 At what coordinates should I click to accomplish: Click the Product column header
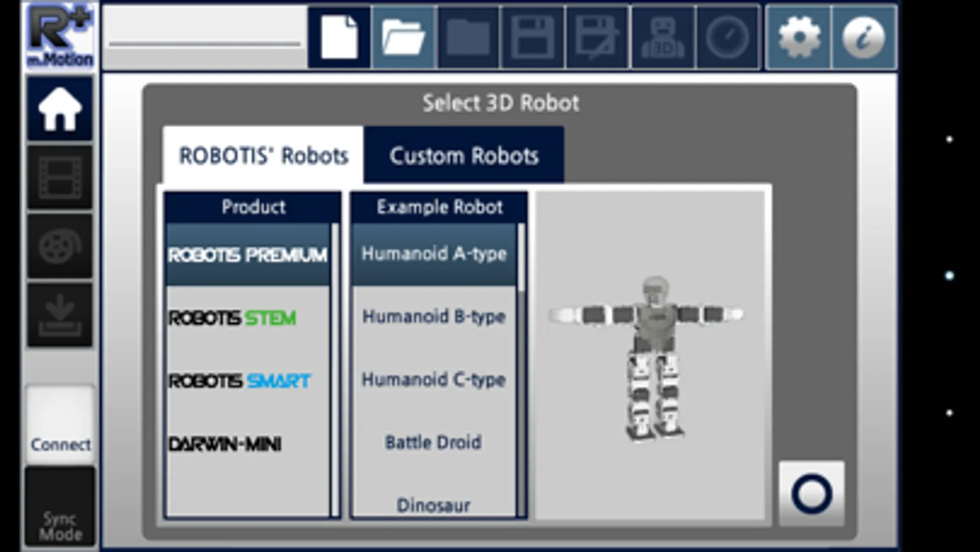pos(253,207)
